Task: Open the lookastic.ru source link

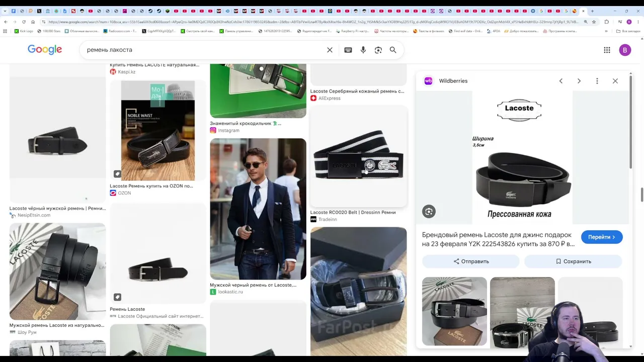Action: (x=226, y=292)
